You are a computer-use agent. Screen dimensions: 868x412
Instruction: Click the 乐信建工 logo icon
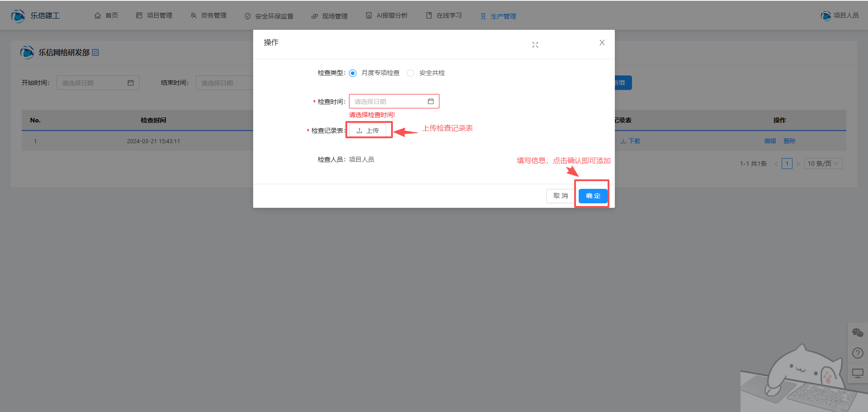(18, 16)
